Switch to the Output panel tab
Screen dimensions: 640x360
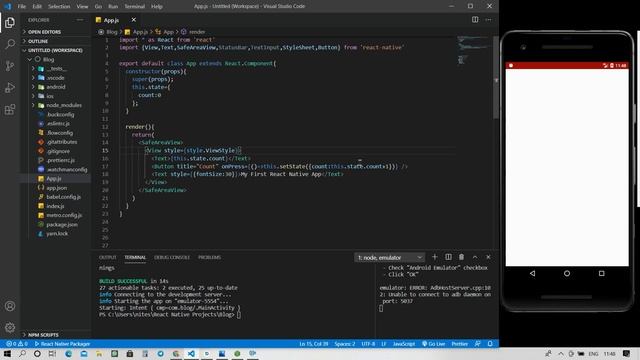[x=108, y=257]
